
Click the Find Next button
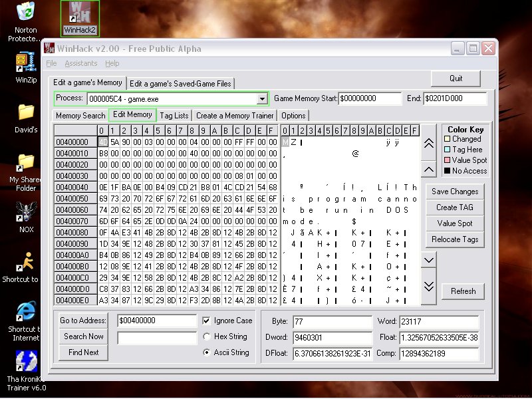click(83, 352)
